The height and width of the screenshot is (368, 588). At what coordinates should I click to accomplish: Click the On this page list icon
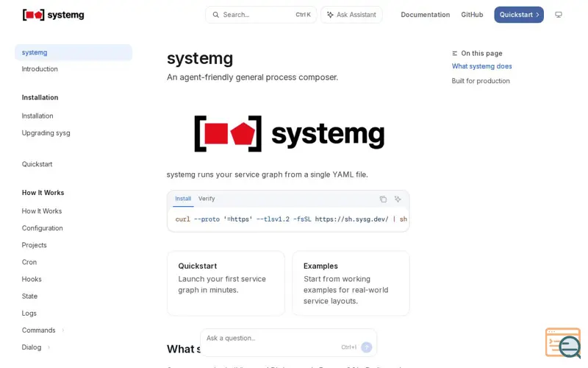tap(454, 53)
